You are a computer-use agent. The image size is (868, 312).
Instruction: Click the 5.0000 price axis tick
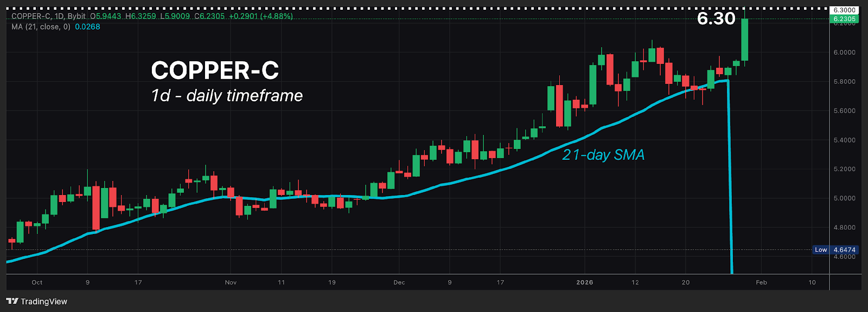(x=845, y=198)
